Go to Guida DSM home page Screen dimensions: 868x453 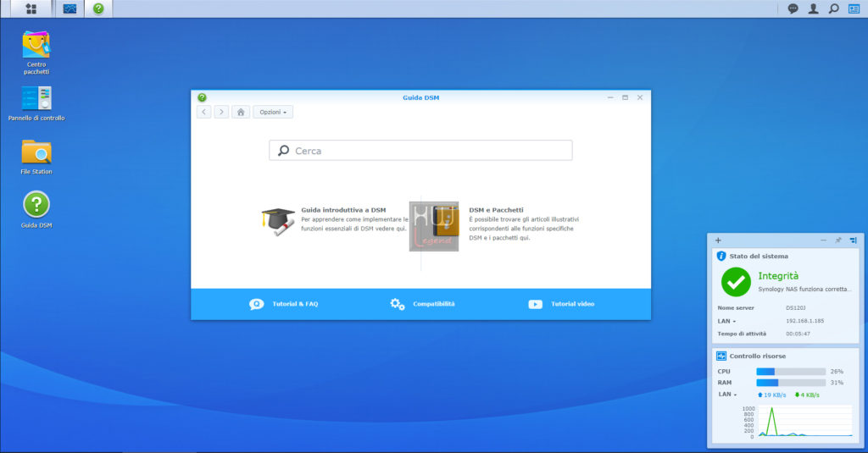pyautogui.click(x=240, y=112)
